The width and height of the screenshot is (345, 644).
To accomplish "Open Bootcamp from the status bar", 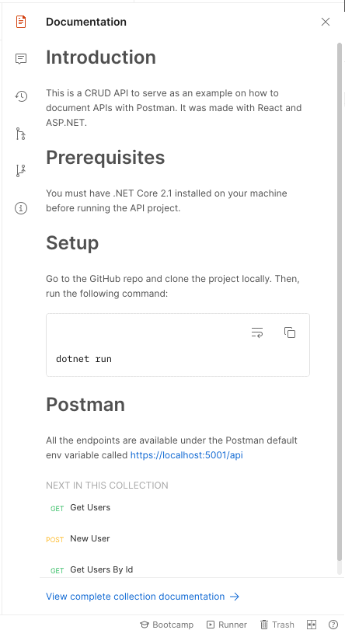I will [x=167, y=625].
